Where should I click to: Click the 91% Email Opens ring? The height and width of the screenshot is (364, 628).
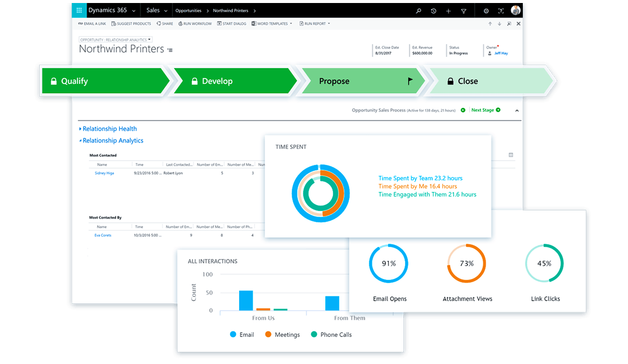[x=388, y=263]
